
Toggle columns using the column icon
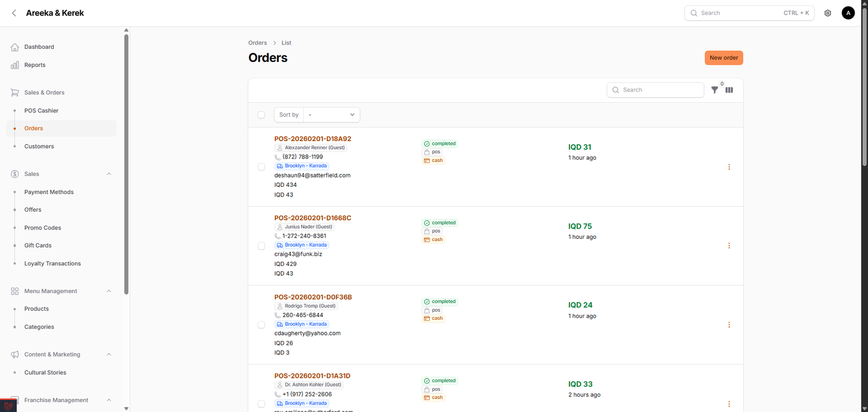coord(729,90)
